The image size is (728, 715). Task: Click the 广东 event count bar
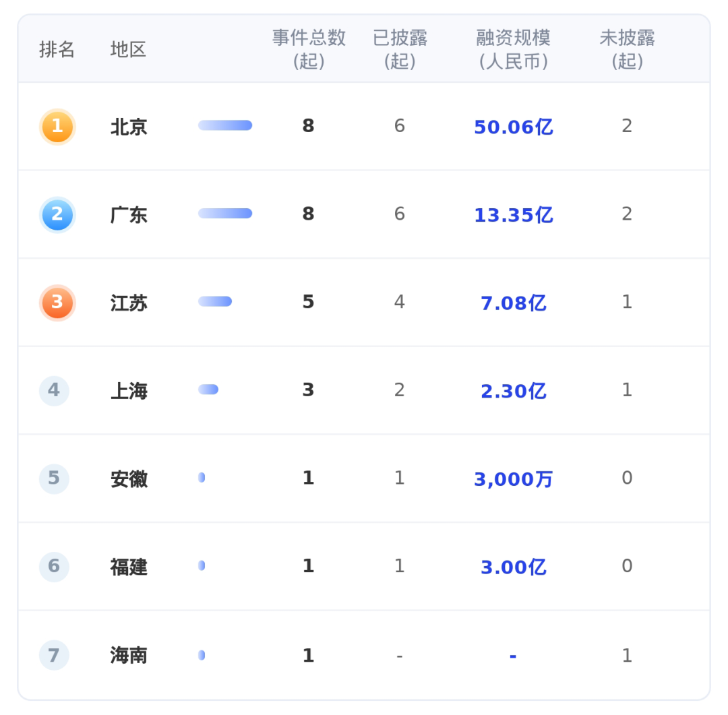tap(225, 214)
